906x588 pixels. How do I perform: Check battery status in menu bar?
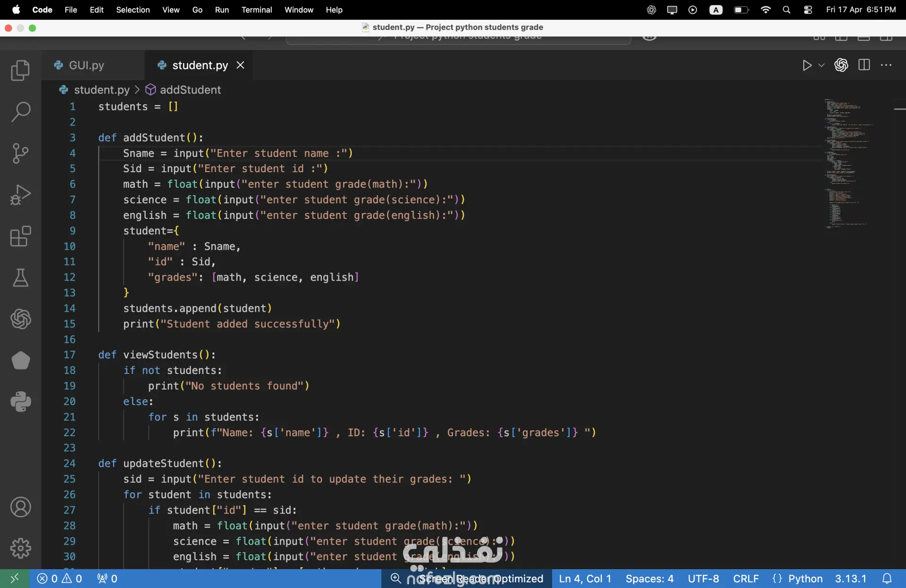[x=741, y=9]
